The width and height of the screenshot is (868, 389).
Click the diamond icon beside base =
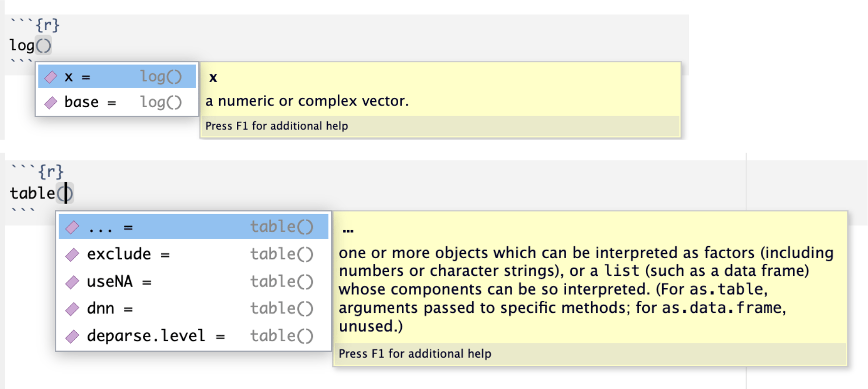tap(51, 103)
